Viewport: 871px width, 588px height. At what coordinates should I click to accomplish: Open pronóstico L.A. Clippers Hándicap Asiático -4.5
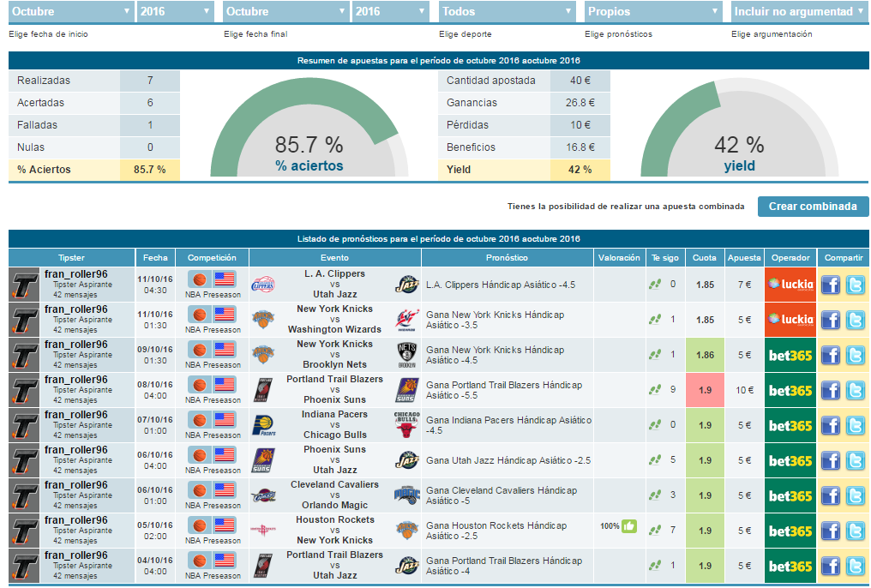point(501,285)
